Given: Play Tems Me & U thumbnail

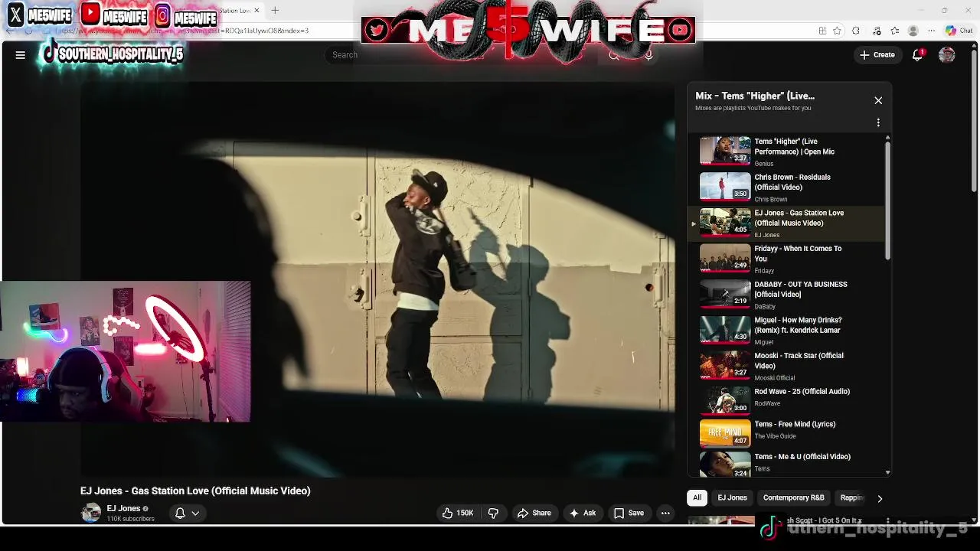Looking at the screenshot, I should click(725, 465).
